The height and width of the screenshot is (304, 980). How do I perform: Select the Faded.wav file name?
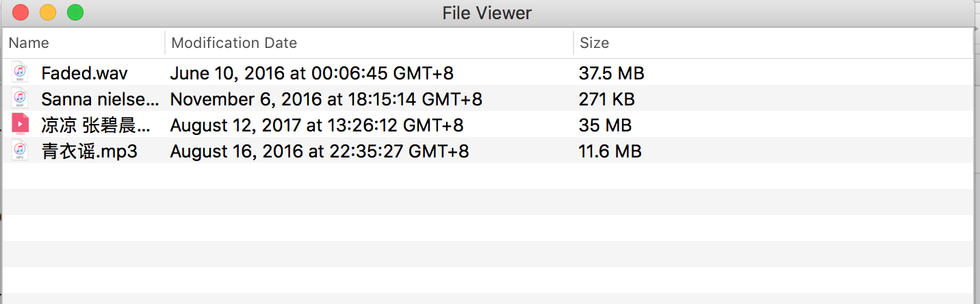tap(84, 73)
